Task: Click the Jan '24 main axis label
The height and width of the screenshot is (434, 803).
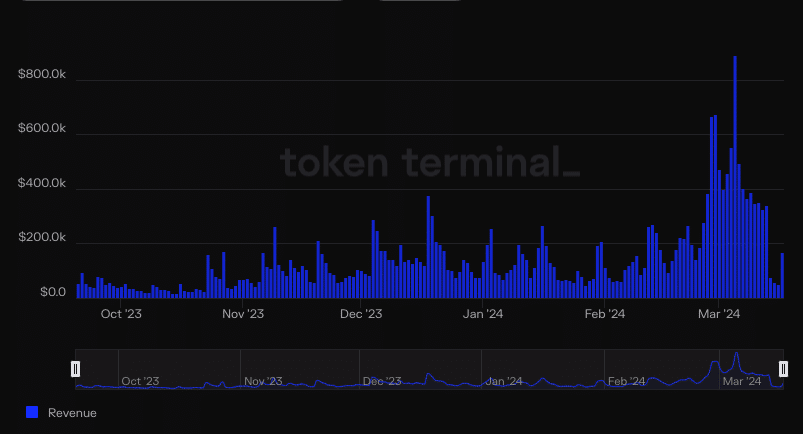Action: click(482, 314)
